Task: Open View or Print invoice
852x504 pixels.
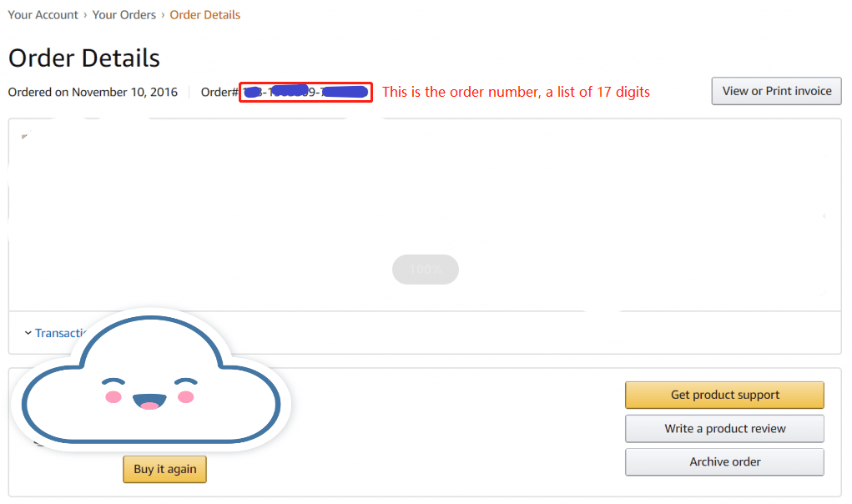Action: [x=776, y=91]
